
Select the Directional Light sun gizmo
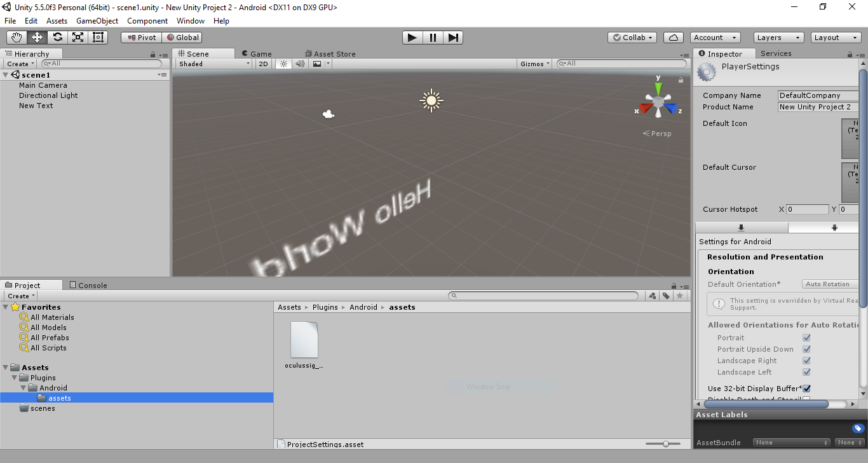click(x=431, y=100)
